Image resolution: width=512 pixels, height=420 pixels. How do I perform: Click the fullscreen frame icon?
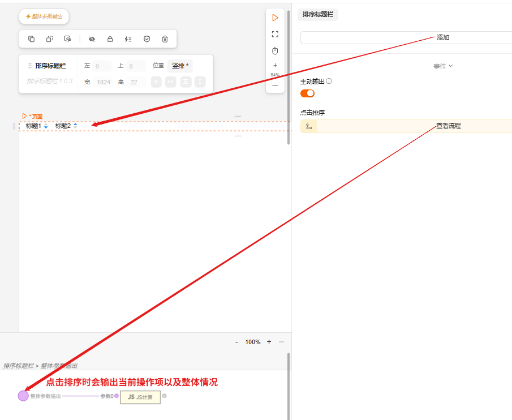click(x=275, y=34)
